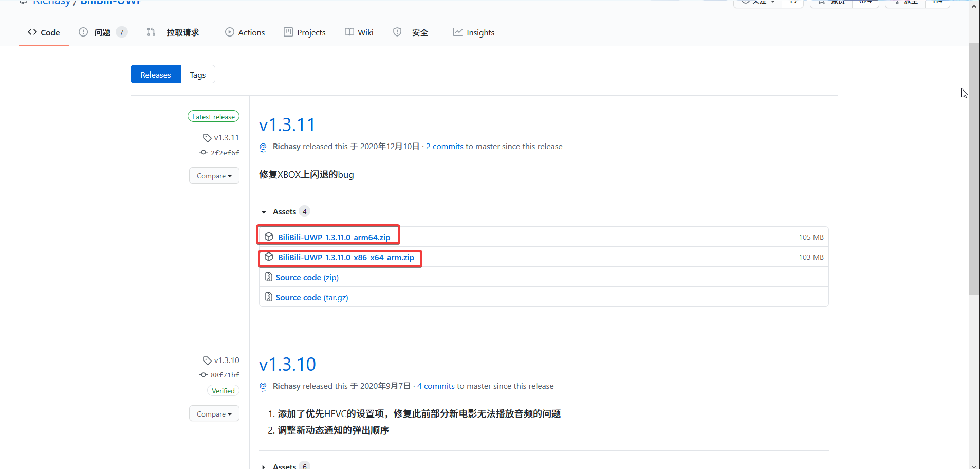Click the issues count badge 7
980x469 pixels.
click(x=122, y=32)
